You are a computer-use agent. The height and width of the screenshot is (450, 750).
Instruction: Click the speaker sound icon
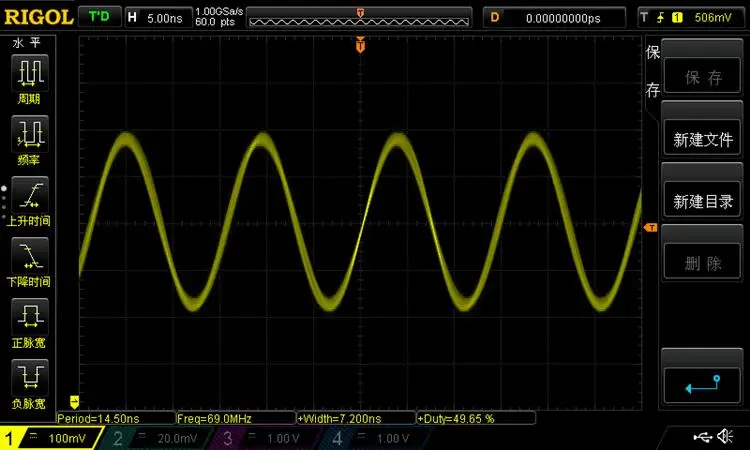725,436
